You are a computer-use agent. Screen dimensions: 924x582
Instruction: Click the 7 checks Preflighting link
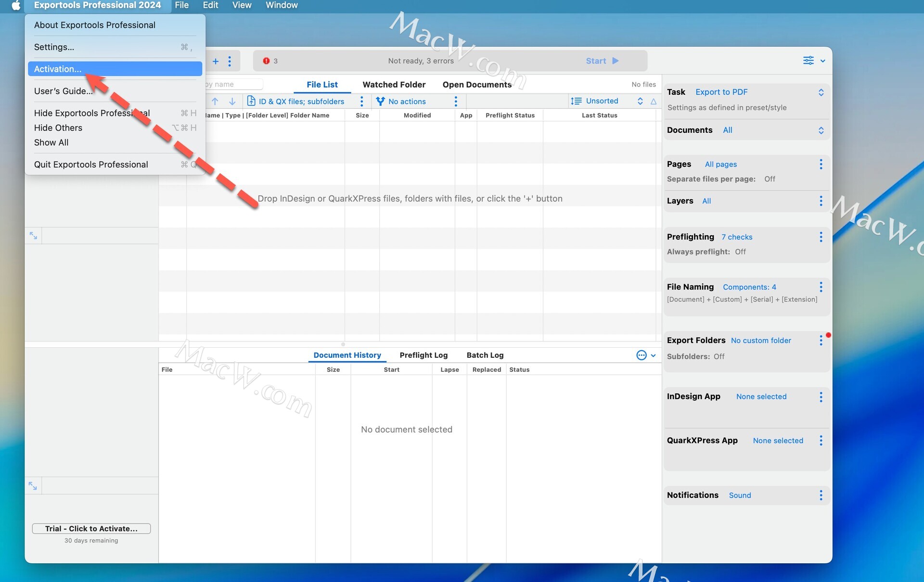point(737,237)
